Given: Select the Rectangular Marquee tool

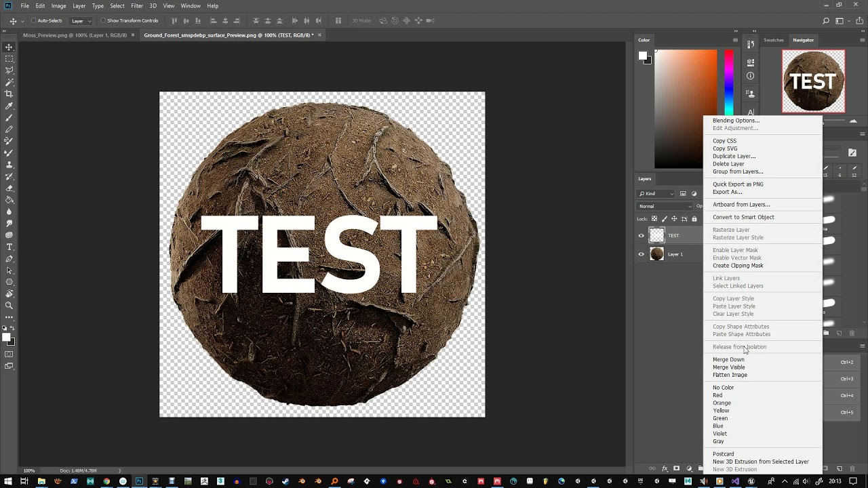Looking at the screenshot, I should point(9,58).
